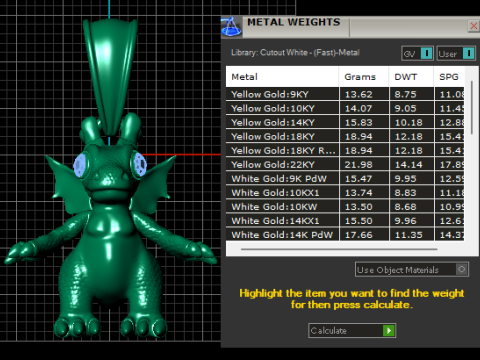The width and height of the screenshot is (480, 360).
Task: Toggle the User switch
Action: click(456, 53)
